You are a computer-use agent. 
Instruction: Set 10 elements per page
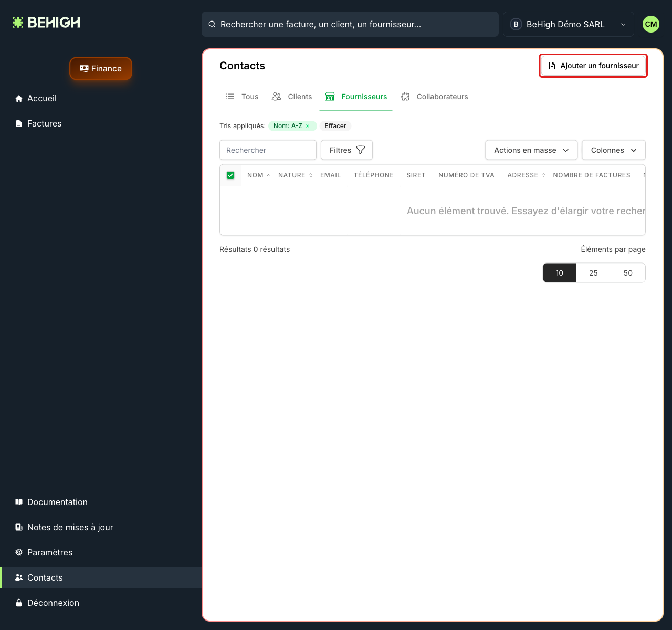pos(560,273)
